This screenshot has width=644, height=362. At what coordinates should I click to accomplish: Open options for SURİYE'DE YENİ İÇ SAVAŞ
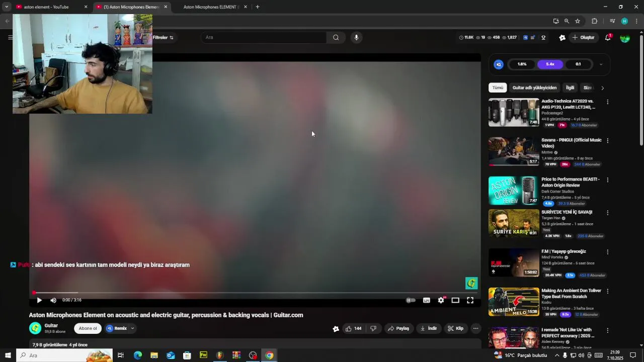(607, 213)
